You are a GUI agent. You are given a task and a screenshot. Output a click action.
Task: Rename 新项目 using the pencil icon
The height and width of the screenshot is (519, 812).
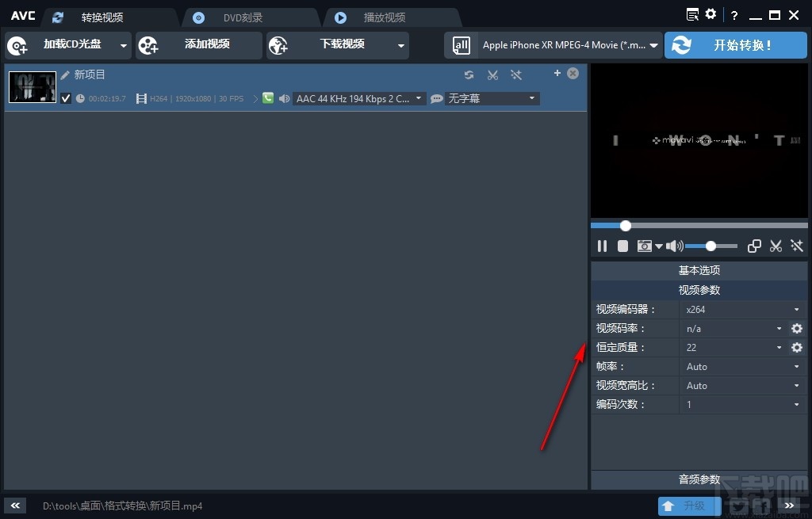65,74
